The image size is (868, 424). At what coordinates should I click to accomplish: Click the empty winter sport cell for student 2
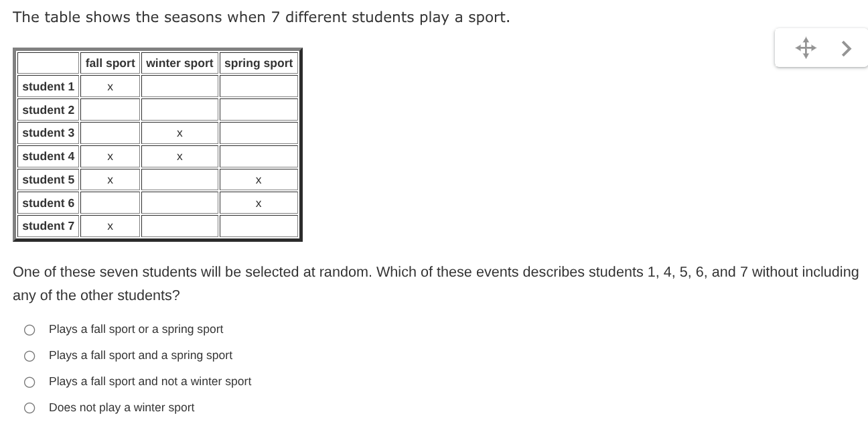(x=179, y=110)
